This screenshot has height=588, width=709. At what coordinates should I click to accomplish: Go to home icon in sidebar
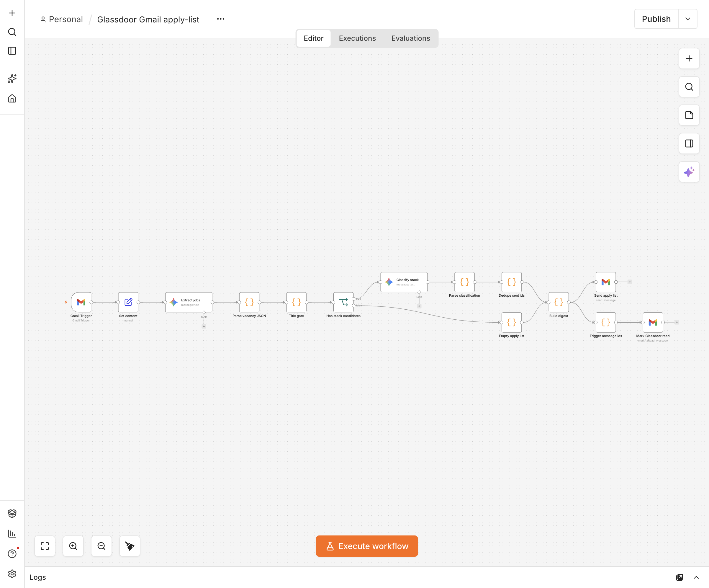click(12, 98)
